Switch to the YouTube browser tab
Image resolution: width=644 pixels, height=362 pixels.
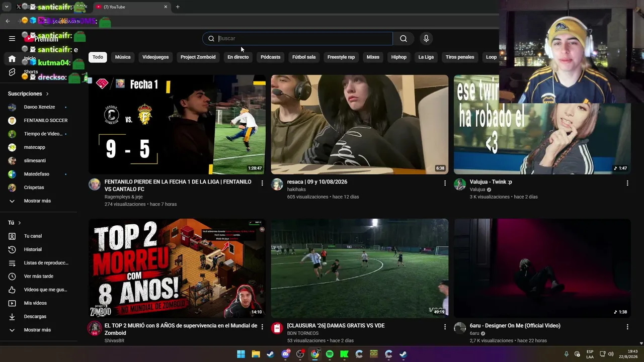click(x=131, y=7)
